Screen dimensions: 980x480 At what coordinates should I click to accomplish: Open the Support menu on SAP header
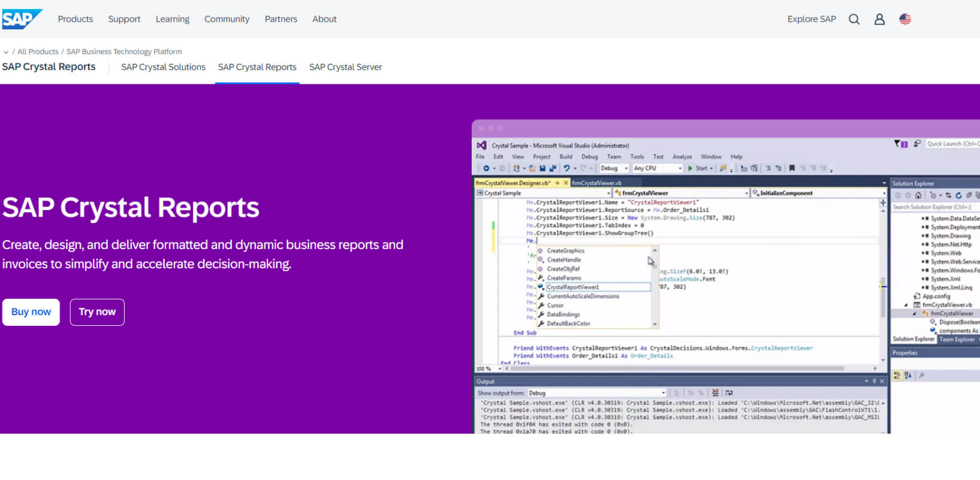[x=124, y=19]
